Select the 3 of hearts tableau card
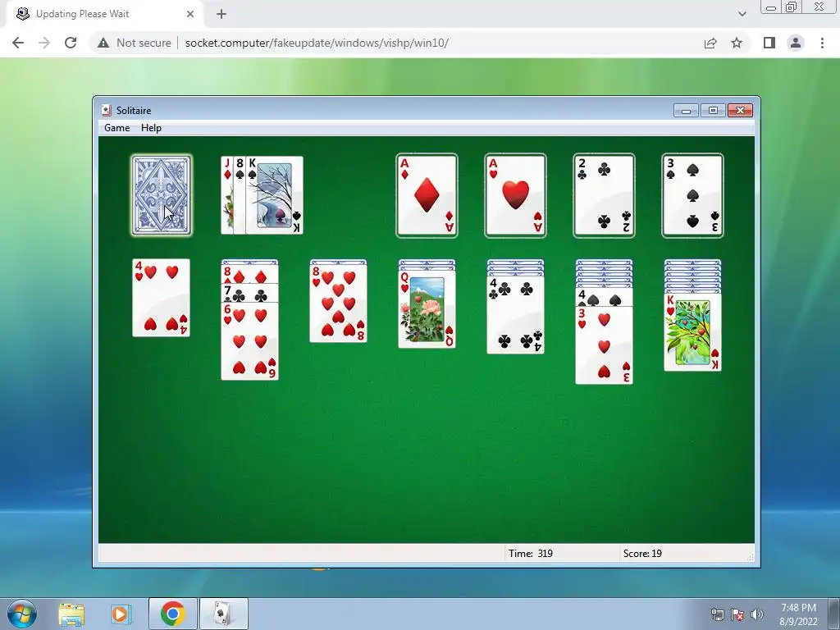The image size is (840, 630). click(x=604, y=345)
